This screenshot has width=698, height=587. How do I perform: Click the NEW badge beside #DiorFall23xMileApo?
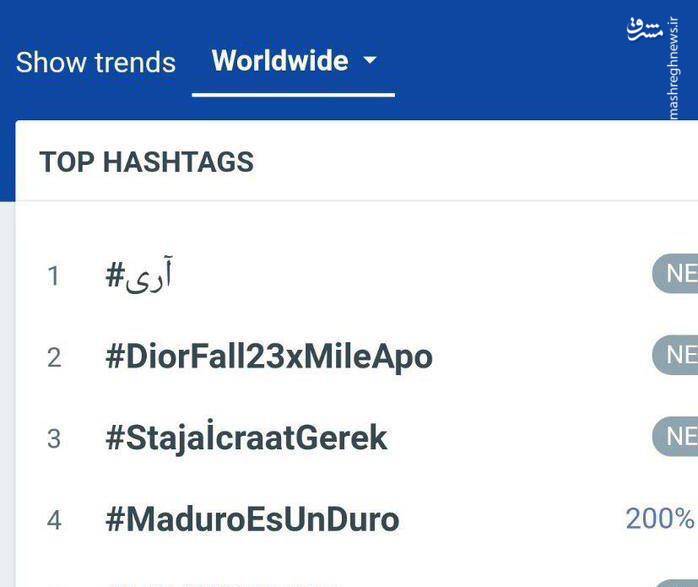(x=676, y=354)
